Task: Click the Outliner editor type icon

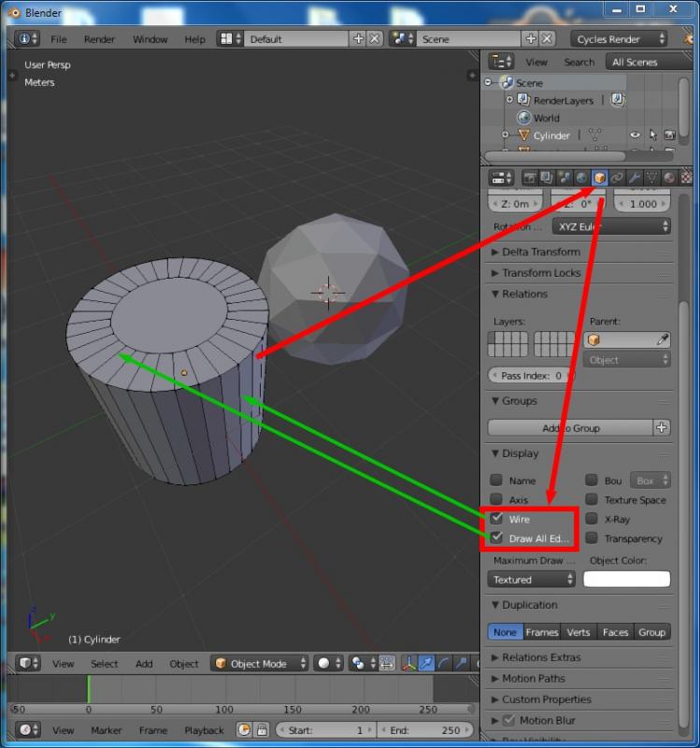Action: (x=501, y=62)
